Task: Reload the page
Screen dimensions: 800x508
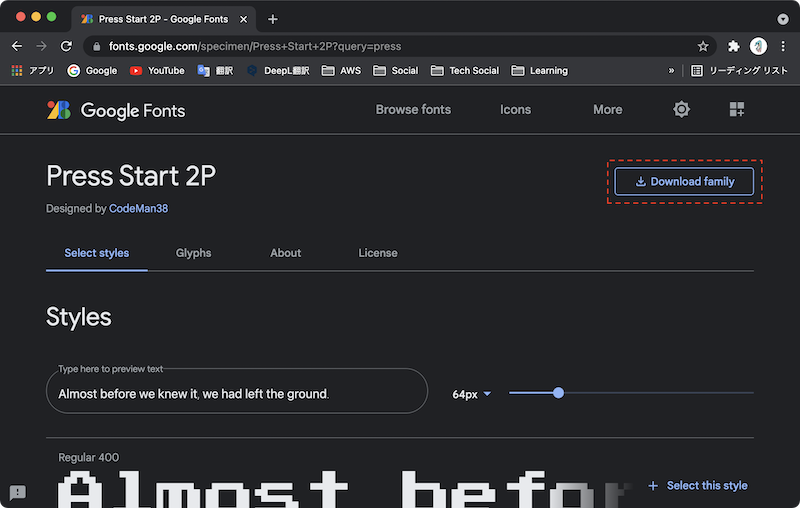Action: pyautogui.click(x=66, y=46)
